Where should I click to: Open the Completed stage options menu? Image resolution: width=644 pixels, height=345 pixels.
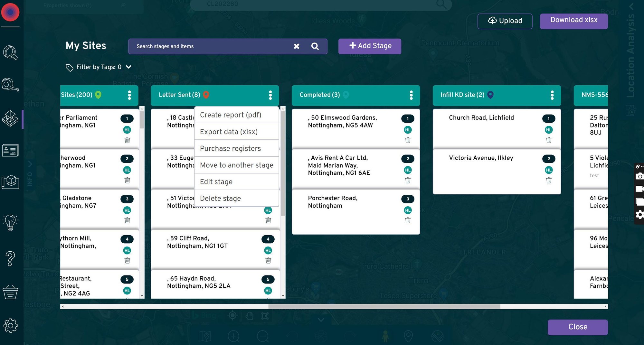(x=411, y=95)
